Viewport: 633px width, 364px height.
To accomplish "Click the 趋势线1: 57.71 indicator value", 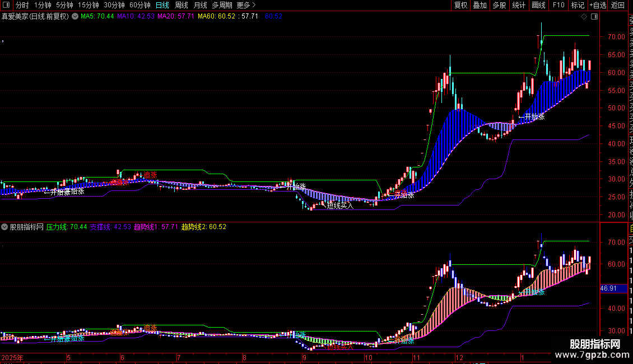I will click(x=156, y=227).
